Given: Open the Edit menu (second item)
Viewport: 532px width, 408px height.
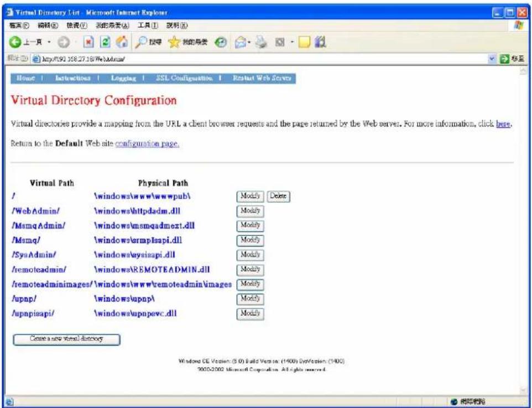Looking at the screenshot, I should coord(48,25).
